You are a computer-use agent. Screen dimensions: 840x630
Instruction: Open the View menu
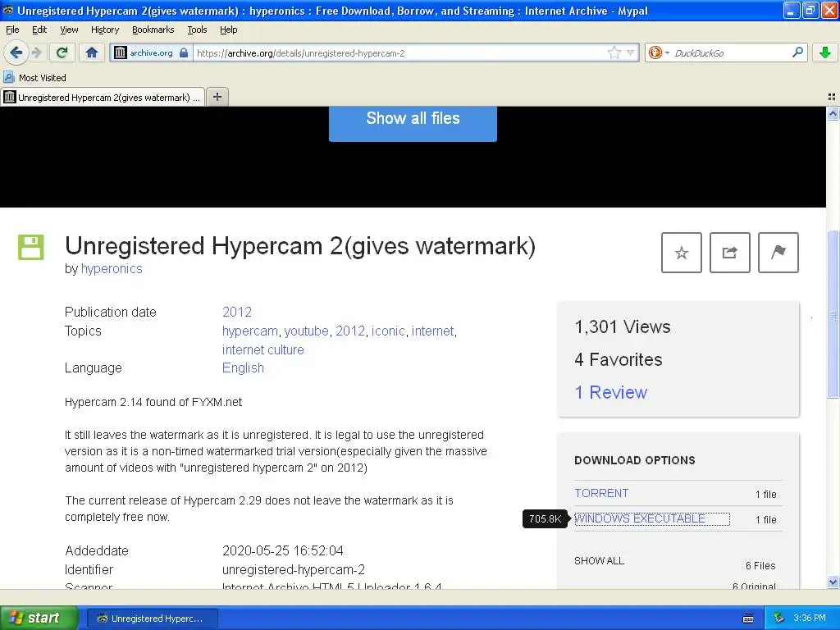coord(69,30)
